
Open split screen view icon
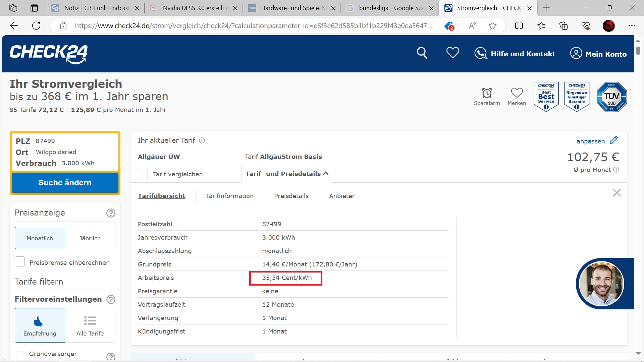pos(519,25)
